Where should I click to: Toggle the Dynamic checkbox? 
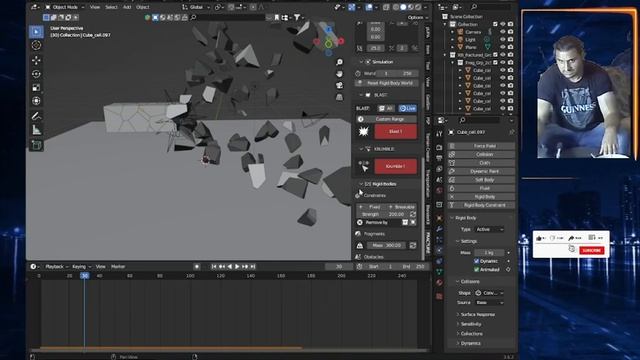(x=476, y=261)
